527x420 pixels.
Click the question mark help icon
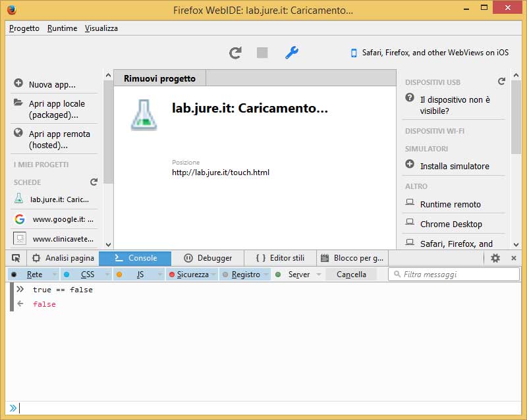(410, 97)
